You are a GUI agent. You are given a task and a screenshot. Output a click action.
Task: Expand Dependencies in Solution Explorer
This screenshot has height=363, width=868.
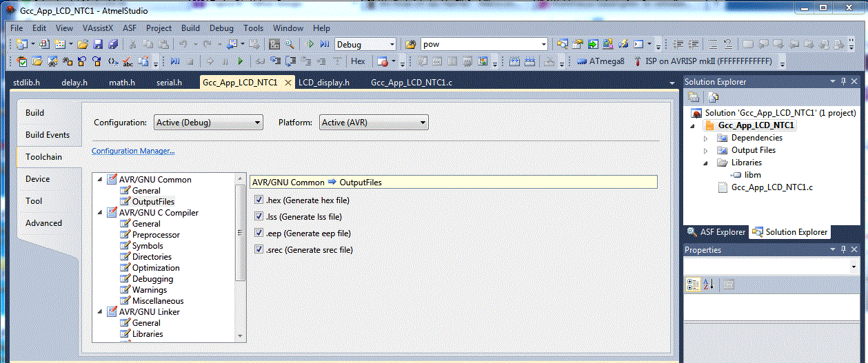(705, 138)
